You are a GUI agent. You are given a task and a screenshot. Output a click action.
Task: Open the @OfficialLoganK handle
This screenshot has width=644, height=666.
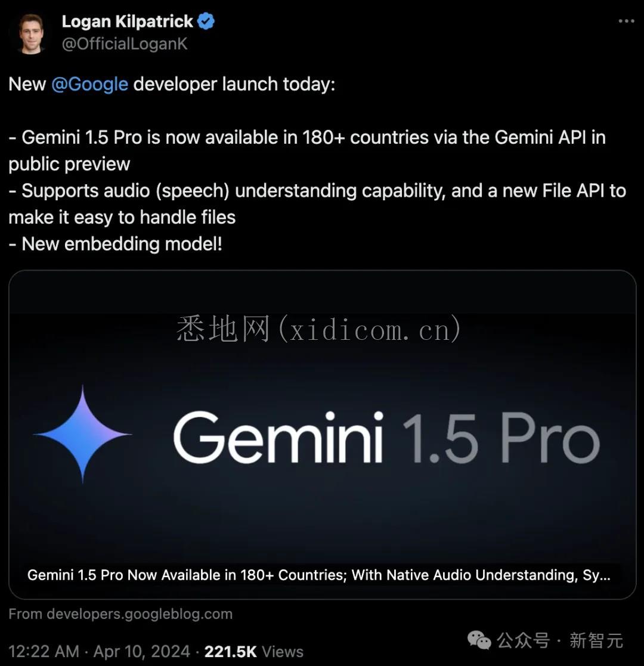(x=125, y=44)
